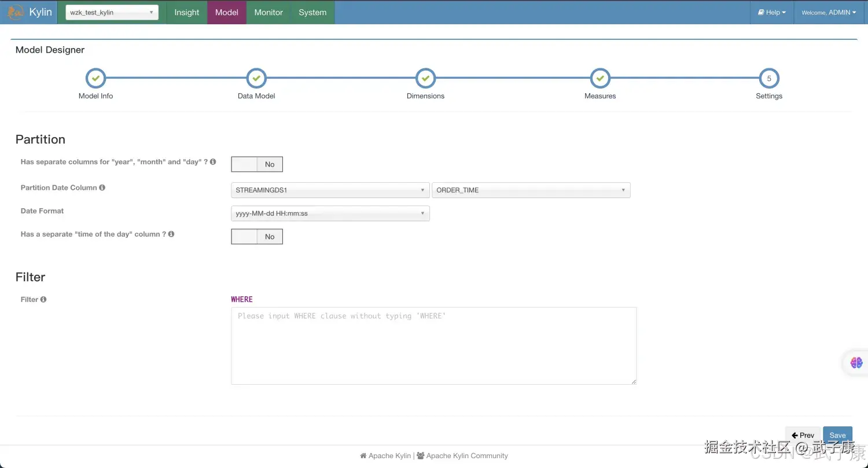Go back using the Prev button
868x468 pixels.
(x=803, y=434)
